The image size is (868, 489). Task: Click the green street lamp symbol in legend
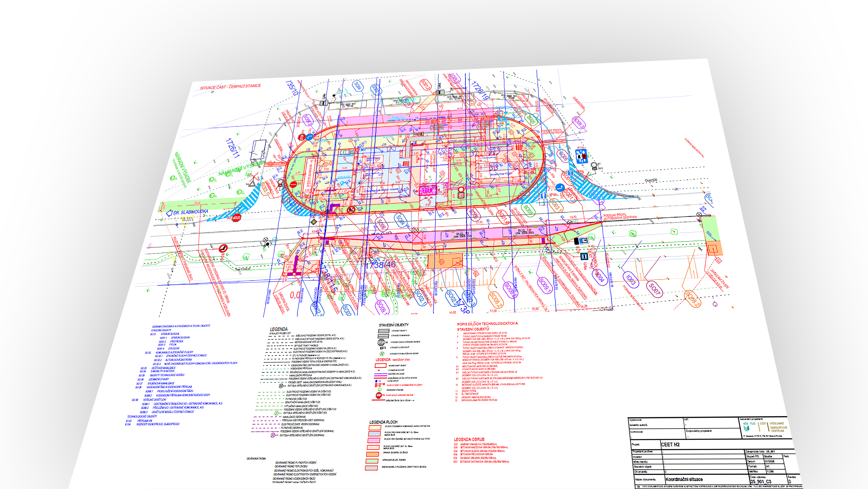(x=276, y=413)
